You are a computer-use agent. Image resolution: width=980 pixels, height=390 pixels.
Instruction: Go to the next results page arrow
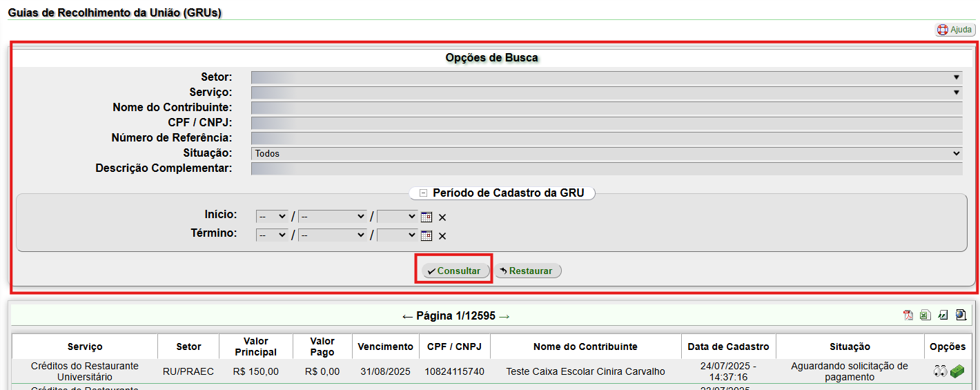[504, 316]
